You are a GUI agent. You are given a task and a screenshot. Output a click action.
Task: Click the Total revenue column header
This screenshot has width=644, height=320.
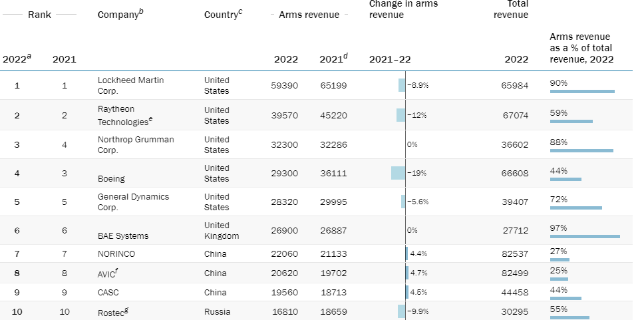pyautogui.click(x=511, y=9)
